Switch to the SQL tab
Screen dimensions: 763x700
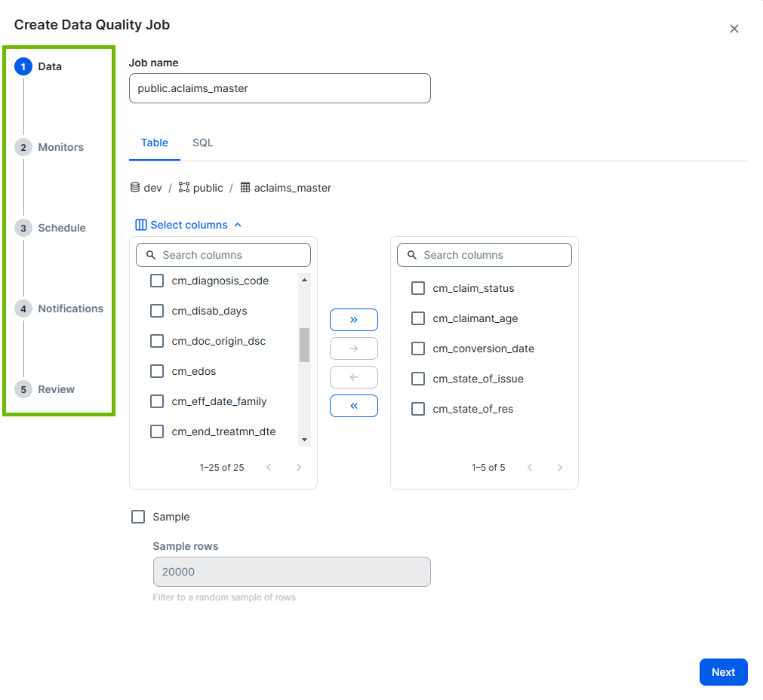pyautogui.click(x=202, y=143)
